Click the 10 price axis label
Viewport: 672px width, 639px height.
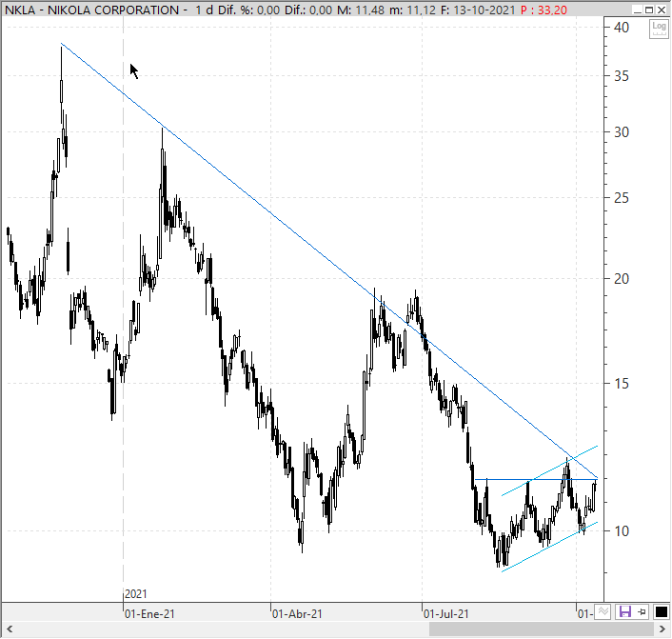[622, 531]
